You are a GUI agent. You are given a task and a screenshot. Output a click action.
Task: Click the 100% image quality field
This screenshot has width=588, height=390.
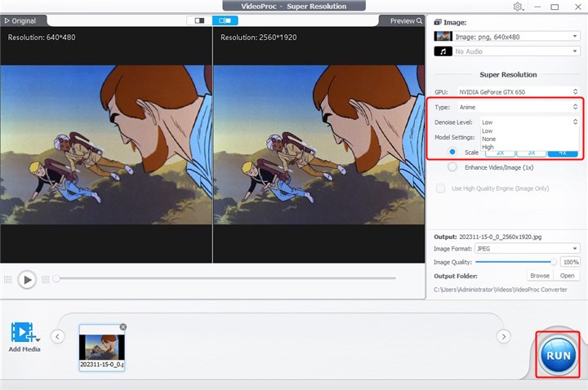coord(570,262)
